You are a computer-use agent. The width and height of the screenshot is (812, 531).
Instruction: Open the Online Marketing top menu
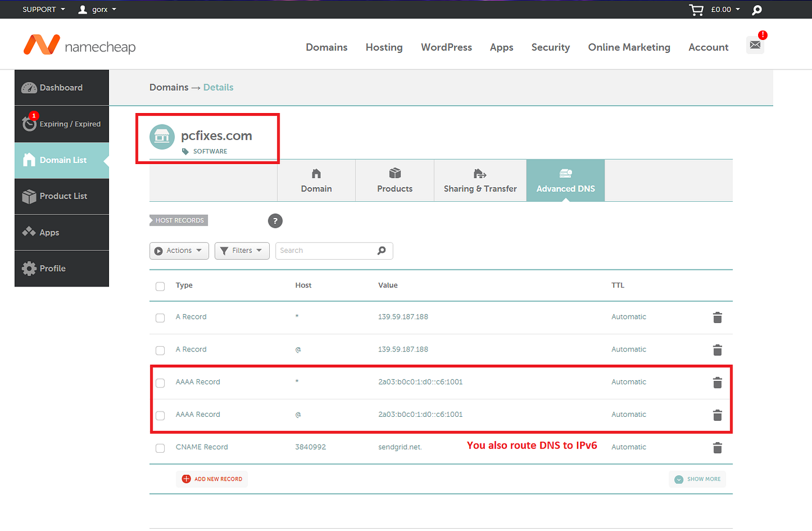(x=629, y=47)
